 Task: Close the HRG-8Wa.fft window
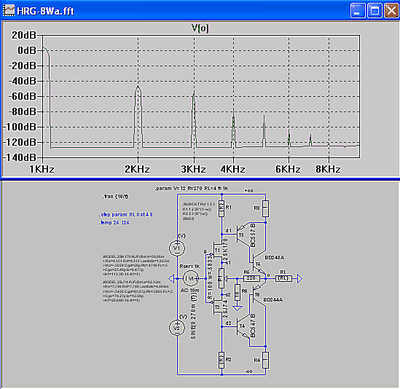pyautogui.click(x=391, y=11)
